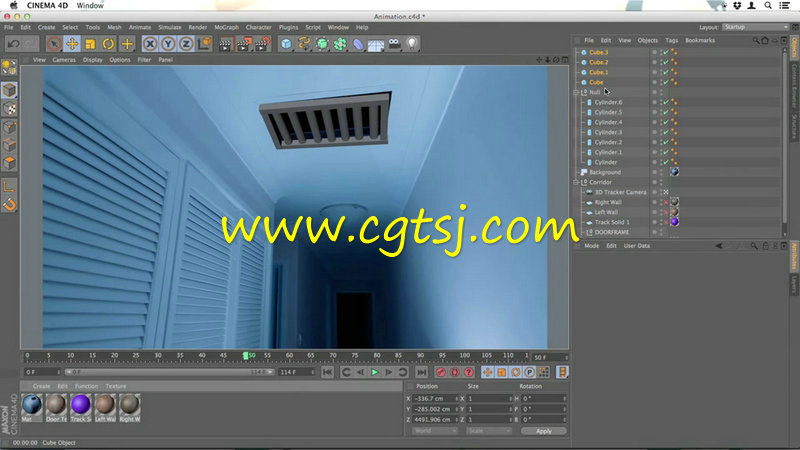
Task: Click the Record Active Objects button
Action: [x=441, y=372]
